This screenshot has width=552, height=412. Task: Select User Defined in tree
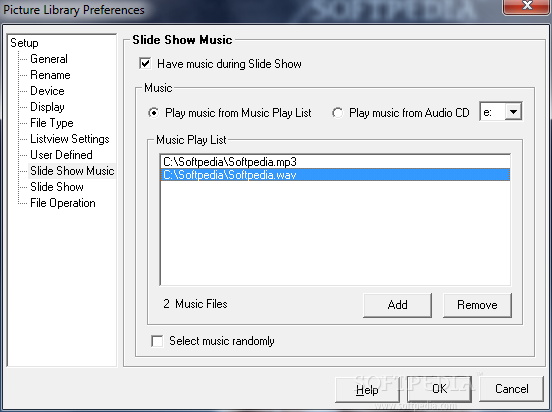click(61, 155)
